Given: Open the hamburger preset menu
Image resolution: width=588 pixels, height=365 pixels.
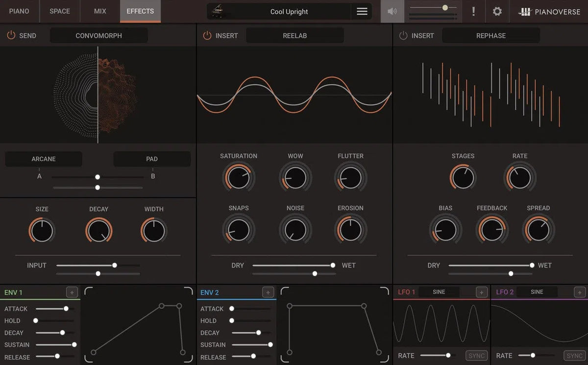Looking at the screenshot, I should (362, 11).
